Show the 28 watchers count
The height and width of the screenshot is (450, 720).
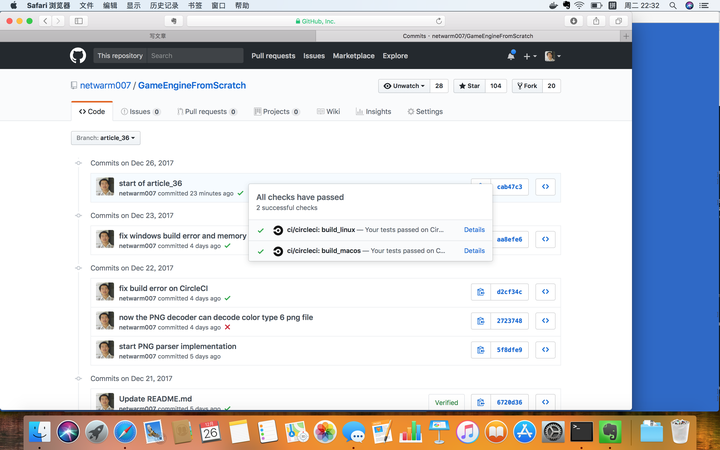[439, 86]
